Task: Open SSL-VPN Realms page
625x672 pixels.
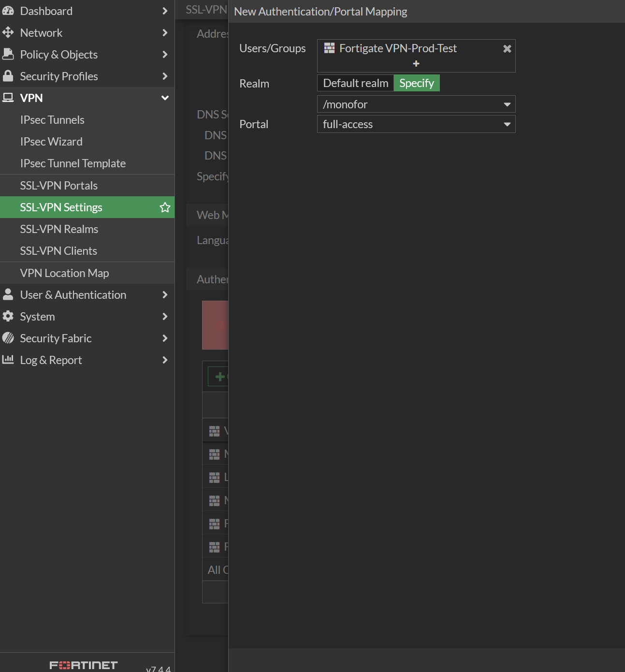Action: pos(59,229)
